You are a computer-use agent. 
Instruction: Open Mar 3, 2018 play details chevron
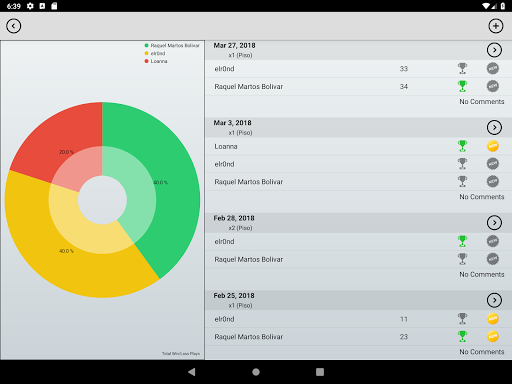494,127
